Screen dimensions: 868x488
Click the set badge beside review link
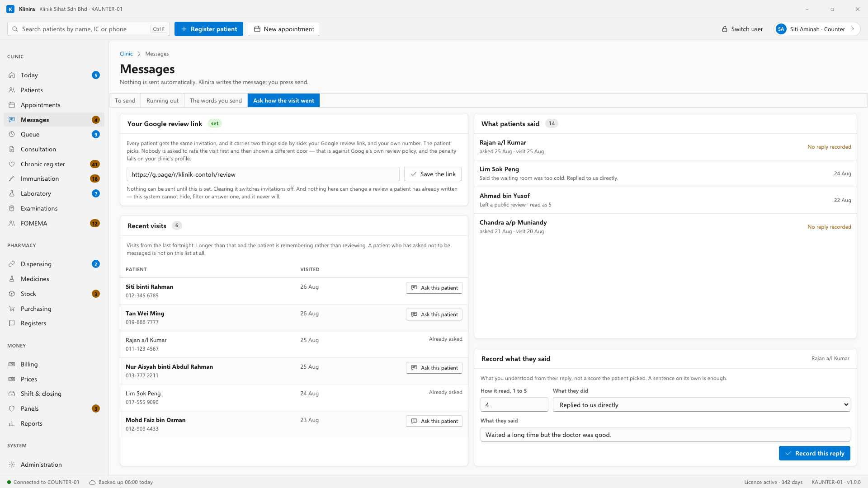click(215, 123)
